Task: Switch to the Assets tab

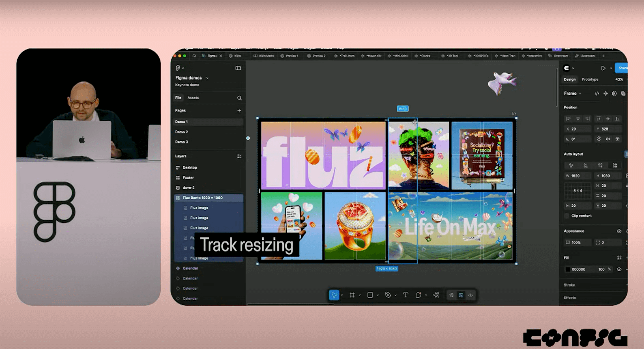Action: [193, 98]
